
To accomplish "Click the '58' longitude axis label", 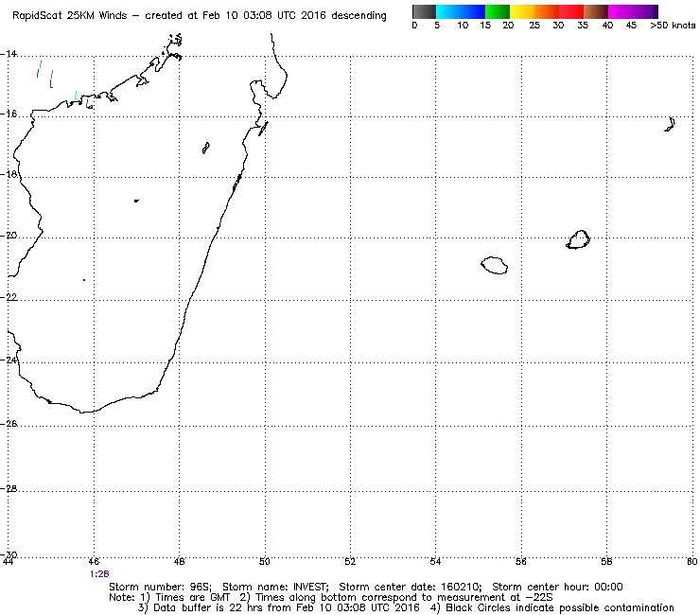I will [606, 561].
